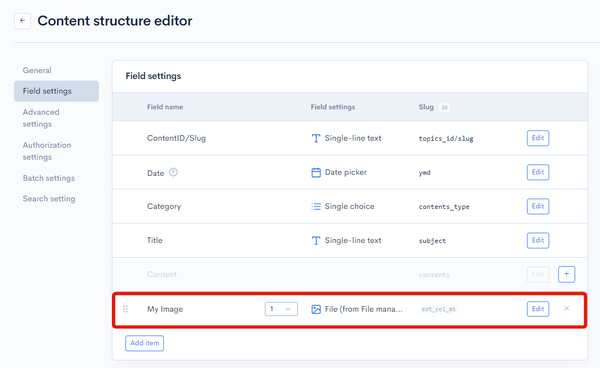Viewport: 600px width, 368px height.
Task: Click Single-line text in Title row
Action: pos(353,240)
